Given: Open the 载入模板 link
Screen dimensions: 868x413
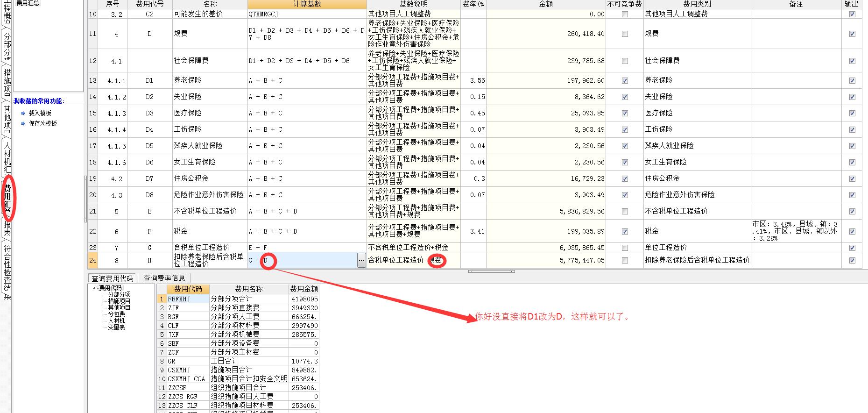Looking at the screenshot, I should pyautogui.click(x=40, y=113).
